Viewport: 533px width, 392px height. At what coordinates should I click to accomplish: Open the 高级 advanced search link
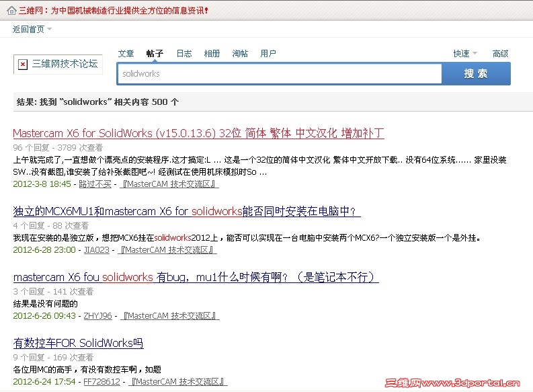(x=500, y=53)
